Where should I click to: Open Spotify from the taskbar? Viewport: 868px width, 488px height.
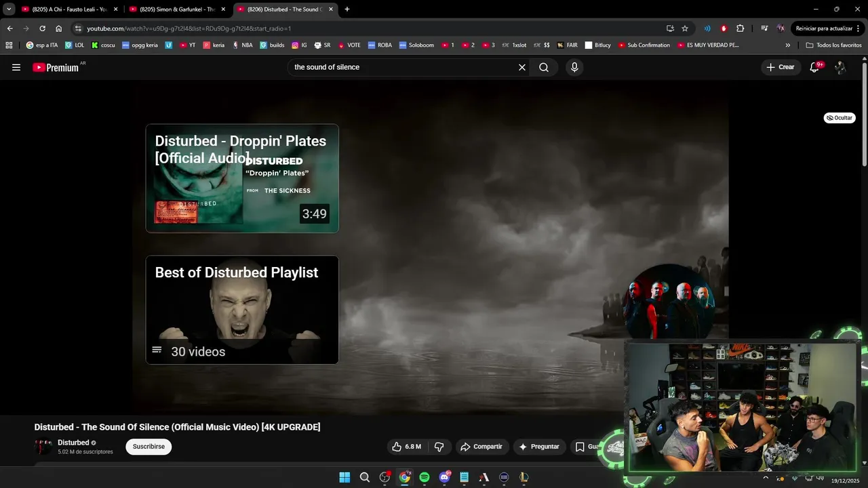(425, 477)
